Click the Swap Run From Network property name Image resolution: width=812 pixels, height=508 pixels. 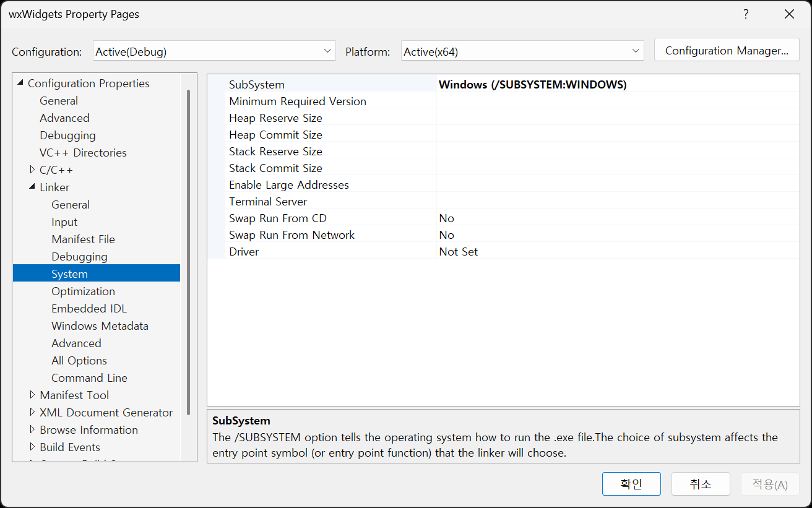292,235
